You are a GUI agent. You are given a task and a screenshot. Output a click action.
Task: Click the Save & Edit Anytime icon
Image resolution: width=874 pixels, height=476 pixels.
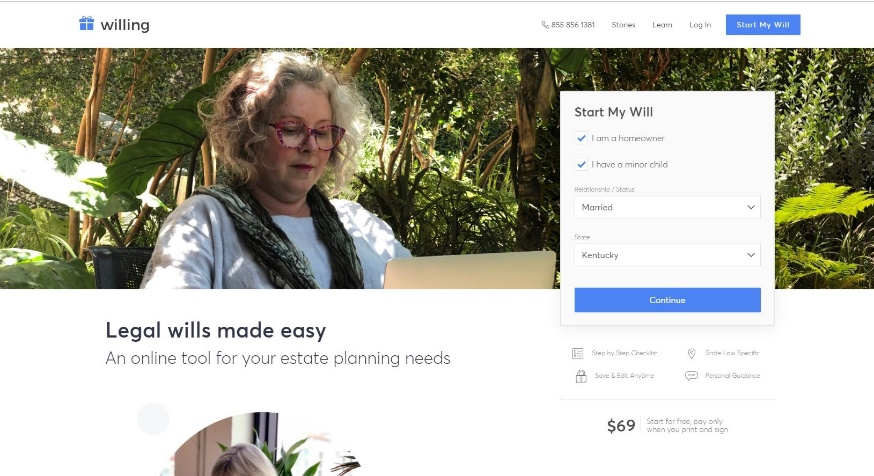click(x=581, y=376)
